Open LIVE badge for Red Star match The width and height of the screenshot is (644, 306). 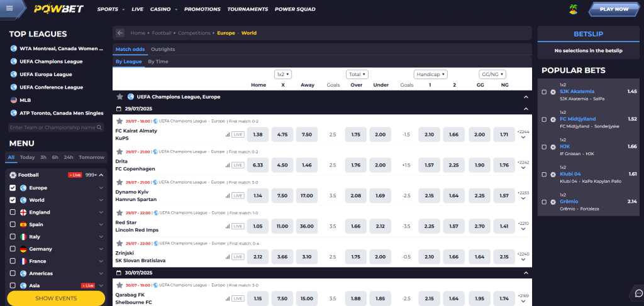click(237, 226)
